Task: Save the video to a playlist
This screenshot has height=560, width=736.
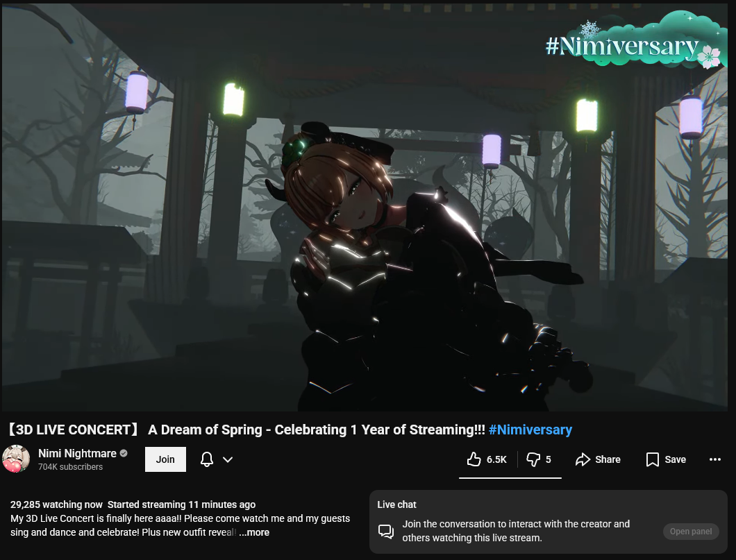Action: pyautogui.click(x=666, y=459)
